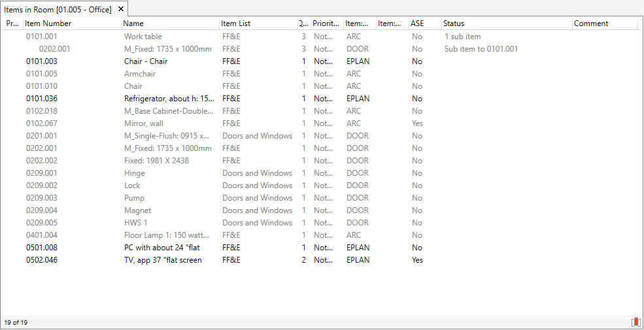Click the ASE column header
Viewport: 644px width, 330px height.
tap(425, 24)
